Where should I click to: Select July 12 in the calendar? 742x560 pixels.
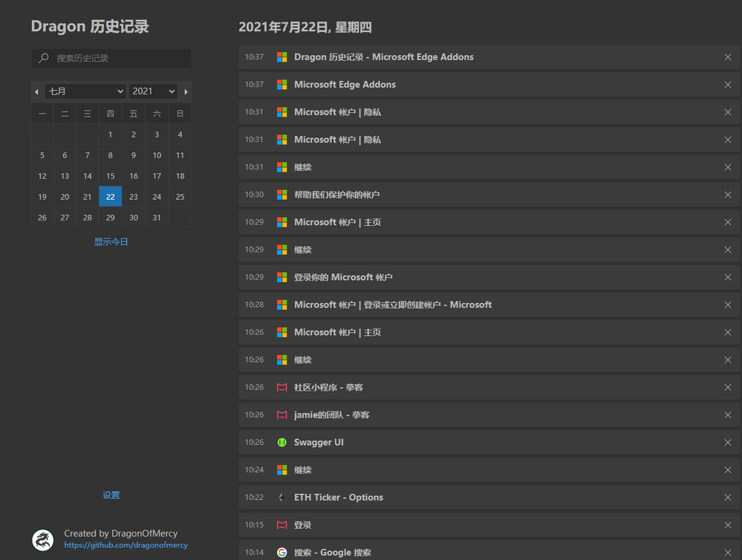tap(42, 176)
